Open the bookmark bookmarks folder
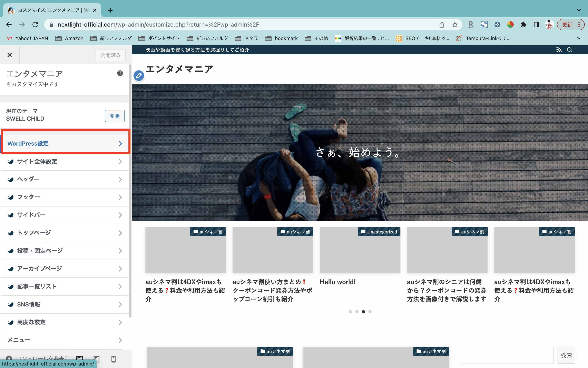Viewport: 588px width, 368px height. click(x=281, y=38)
